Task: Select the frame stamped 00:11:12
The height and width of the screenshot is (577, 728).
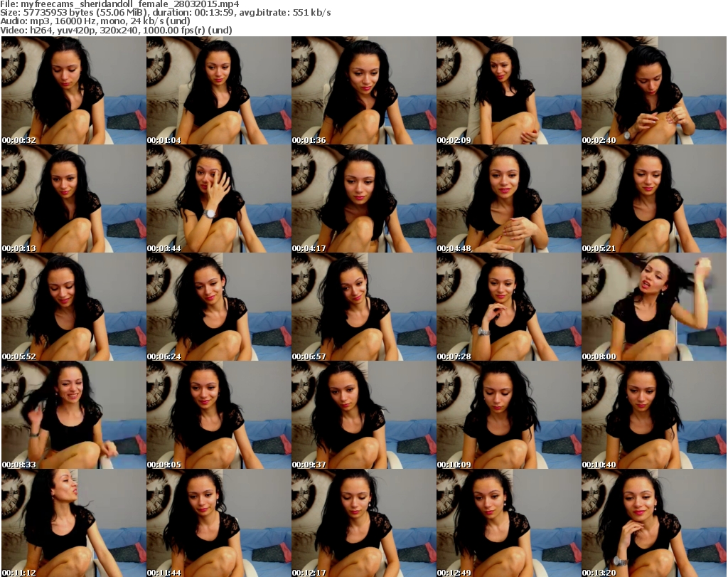Action: click(74, 523)
